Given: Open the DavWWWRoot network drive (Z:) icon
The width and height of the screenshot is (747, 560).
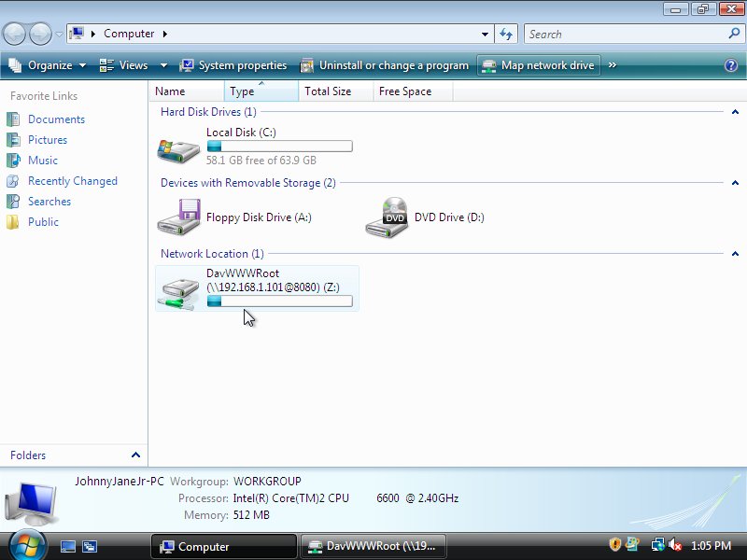Looking at the screenshot, I should 178,289.
